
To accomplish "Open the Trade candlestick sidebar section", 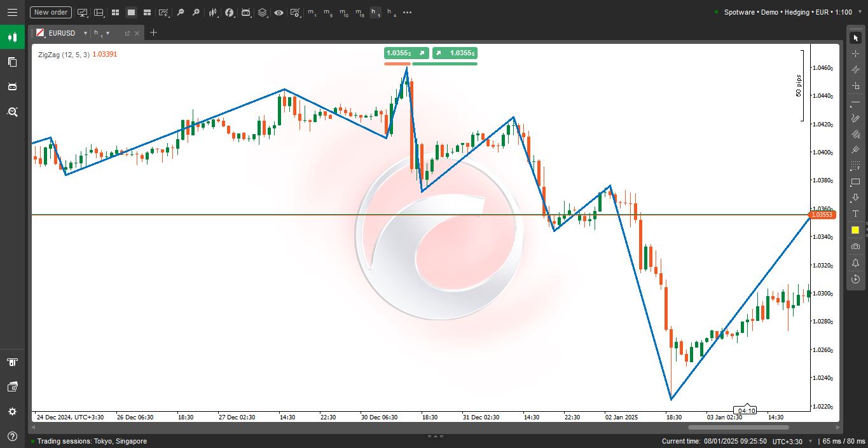I will click(12, 37).
